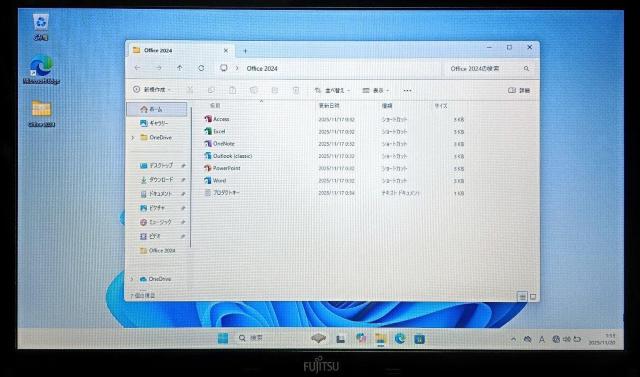The height and width of the screenshot is (377, 640).
Task: Click the Microsoft Edge desktop icon
Action: [x=41, y=70]
